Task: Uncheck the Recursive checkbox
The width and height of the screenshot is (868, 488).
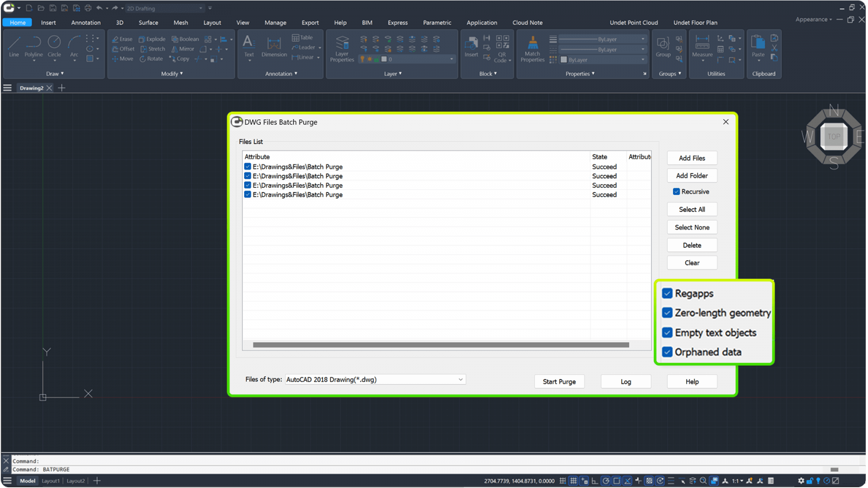Action: point(676,191)
